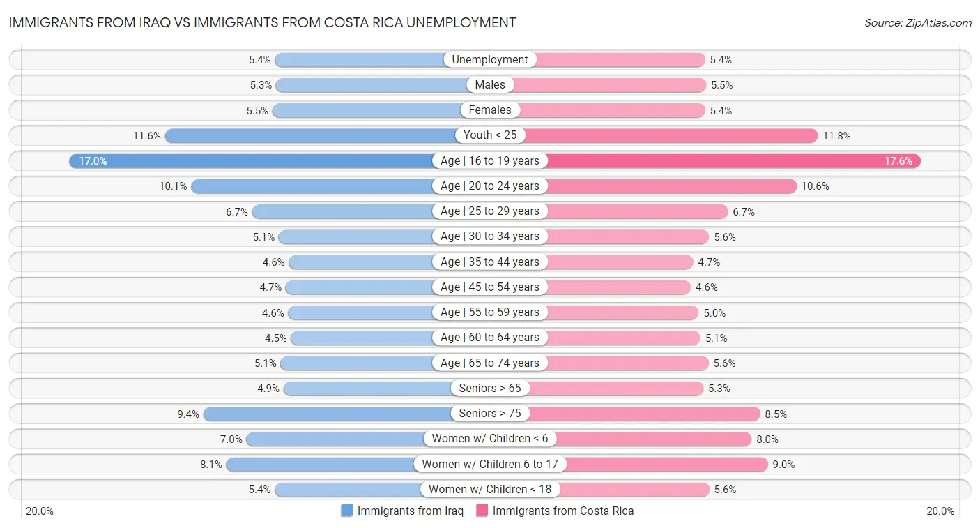The width and height of the screenshot is (980, 528).
Task: Click the 11.6% blue Youth bar
Action: [x=310, y=135]
